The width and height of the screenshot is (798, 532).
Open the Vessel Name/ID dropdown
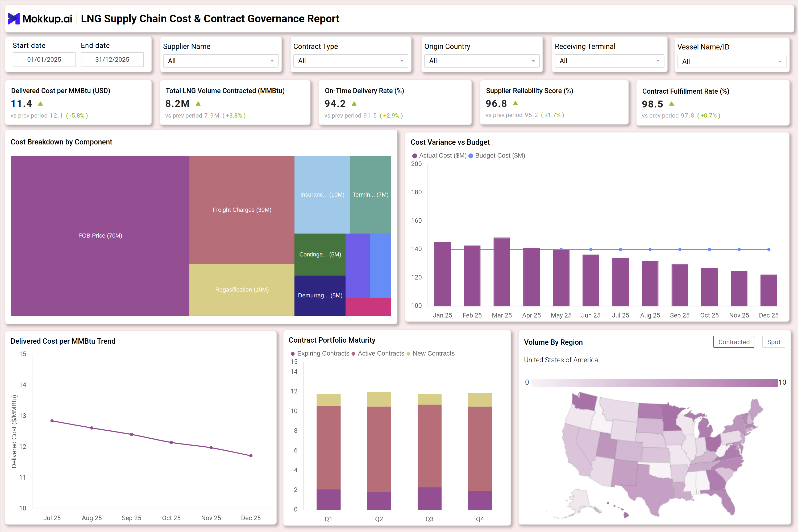(x=731, y=61)
